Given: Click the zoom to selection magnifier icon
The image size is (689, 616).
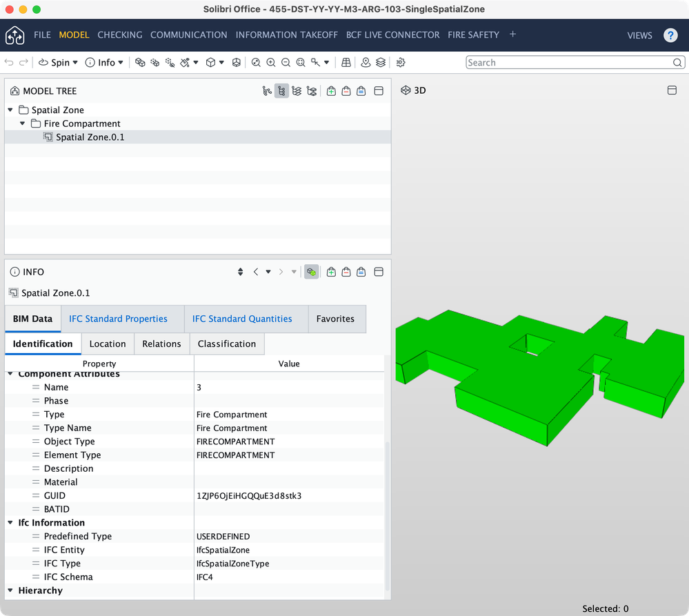Looking at the screenshot, I should 301,62.
